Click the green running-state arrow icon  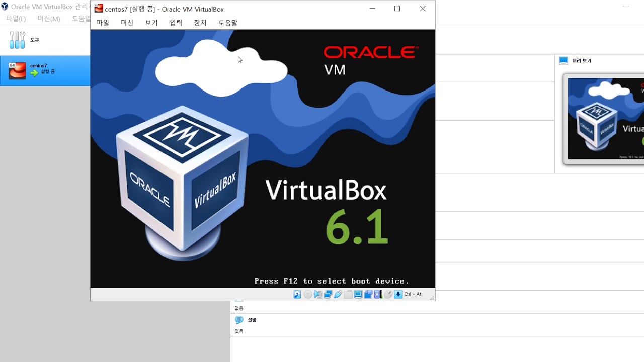[34, 73]
